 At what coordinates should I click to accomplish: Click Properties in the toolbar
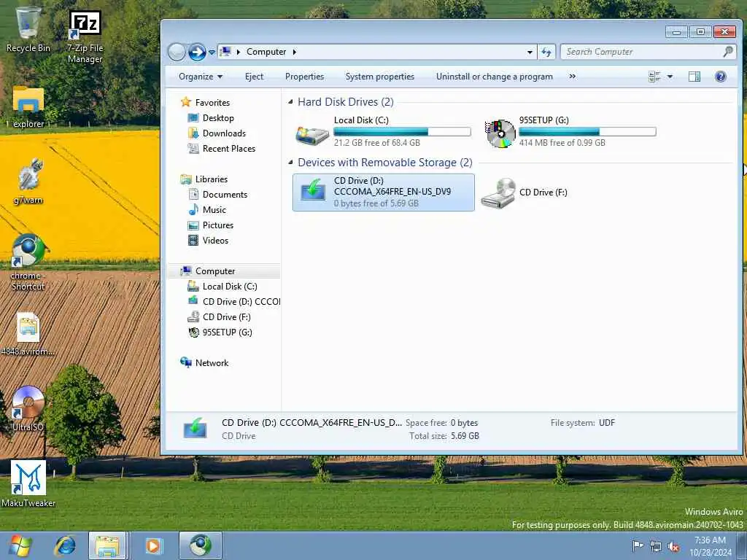(304, 77)
